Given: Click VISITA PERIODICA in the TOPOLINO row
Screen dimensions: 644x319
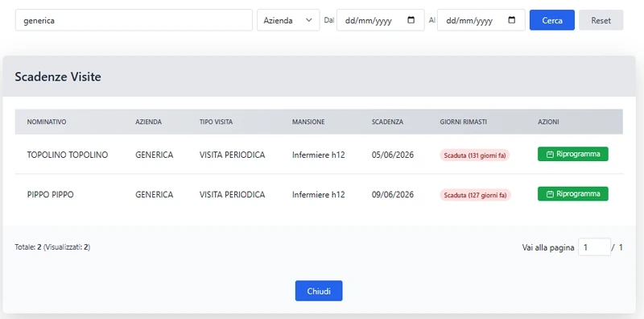Looking at the screenshot, I should pos(232,155).
